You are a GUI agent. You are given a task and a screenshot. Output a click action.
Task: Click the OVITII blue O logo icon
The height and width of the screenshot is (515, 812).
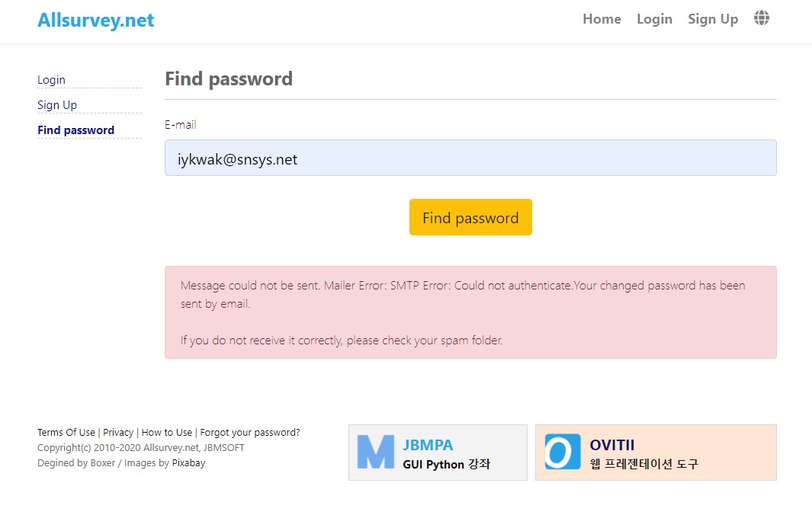click(x=563, y=452)
